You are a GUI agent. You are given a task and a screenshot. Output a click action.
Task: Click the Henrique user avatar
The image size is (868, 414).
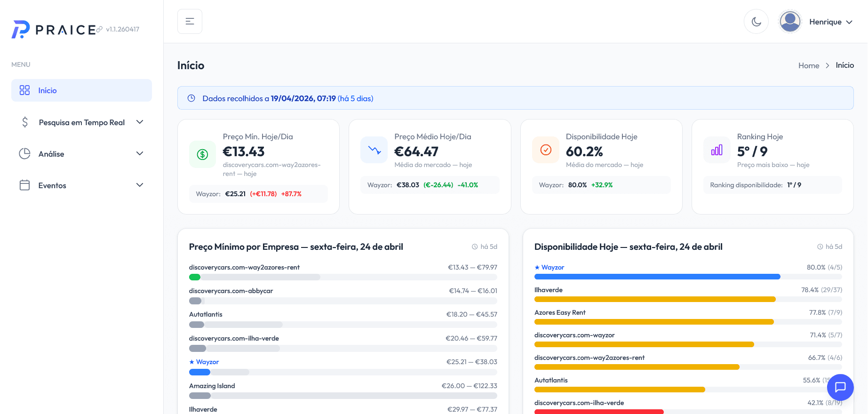point(790,22)
